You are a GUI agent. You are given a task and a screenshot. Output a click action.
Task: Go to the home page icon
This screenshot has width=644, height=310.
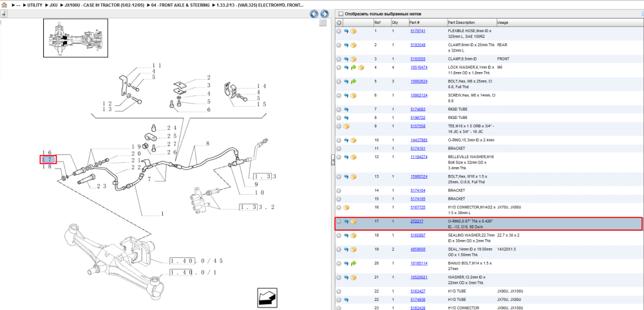(4, 5)
